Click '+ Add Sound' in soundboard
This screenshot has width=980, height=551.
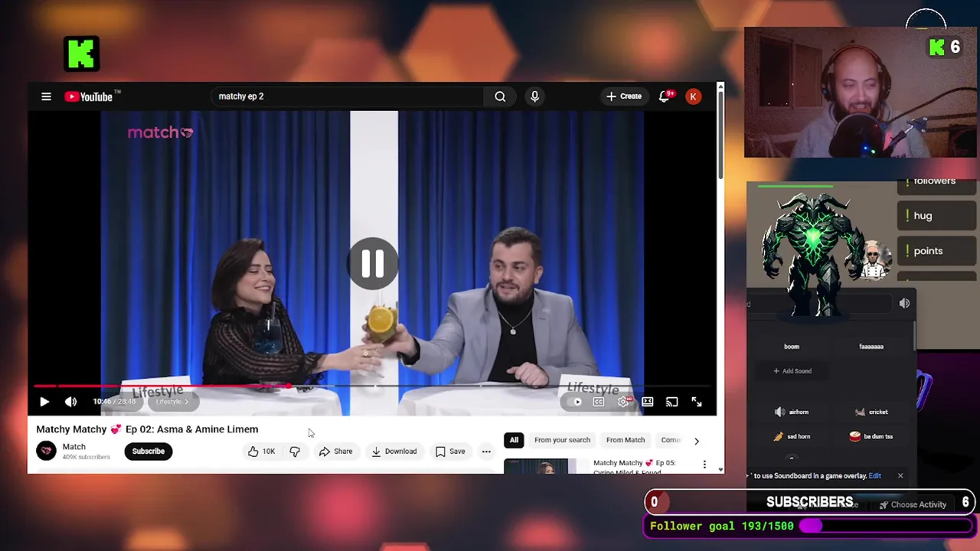tap(792, 371)
